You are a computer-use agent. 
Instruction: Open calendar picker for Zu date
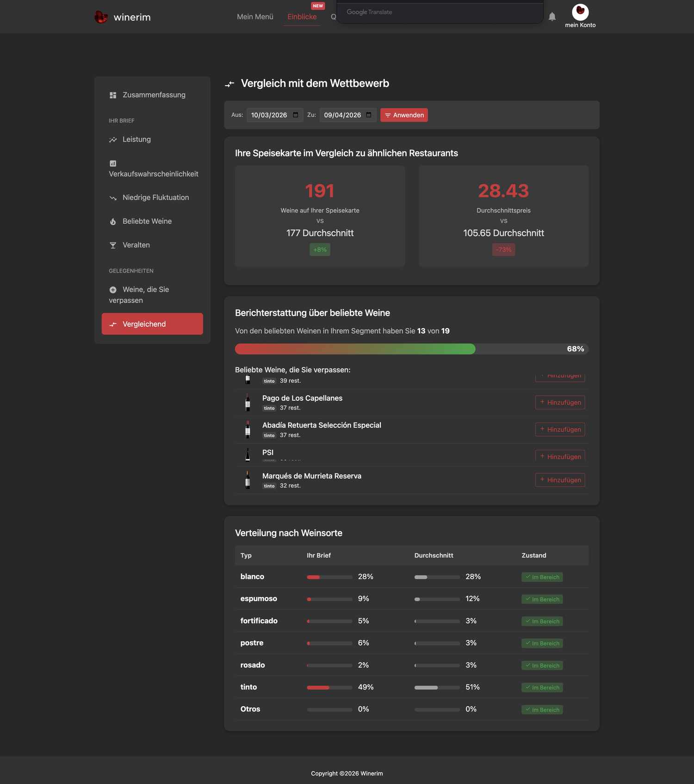(x=369, y=115)
